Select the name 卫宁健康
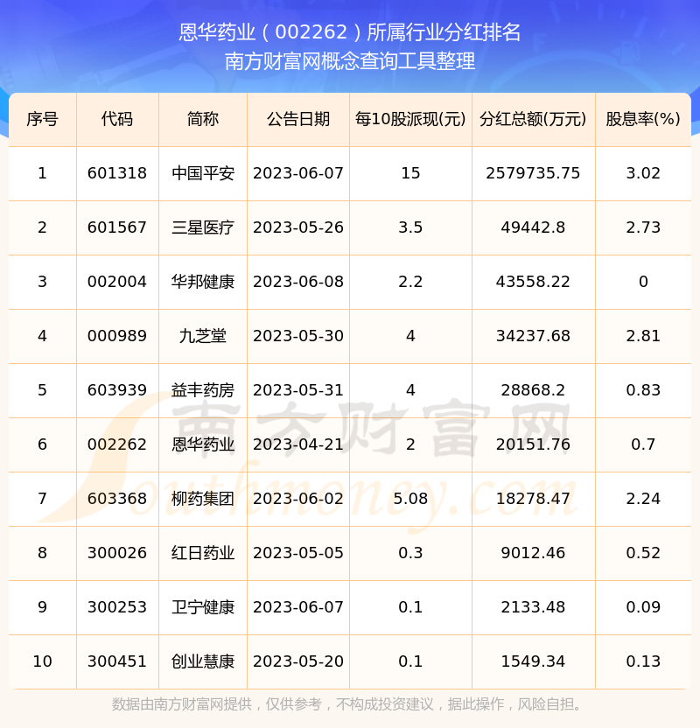 (x=203, y=608)
